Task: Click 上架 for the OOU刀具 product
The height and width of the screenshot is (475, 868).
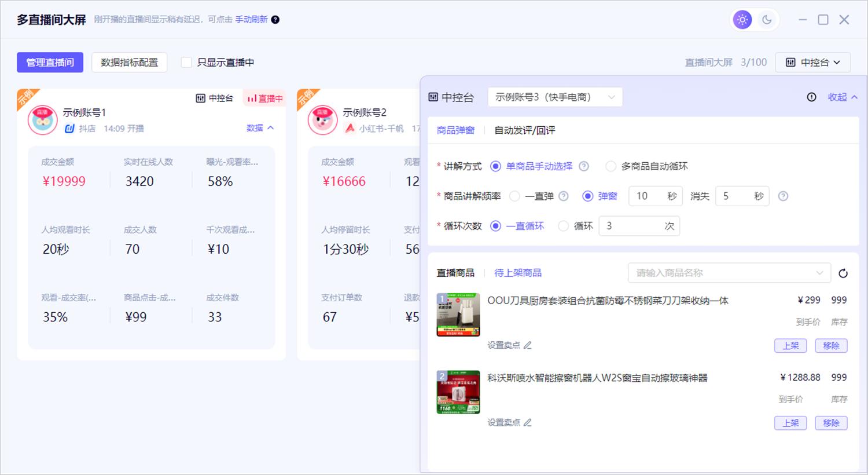Action: click(x=790, y=346)
